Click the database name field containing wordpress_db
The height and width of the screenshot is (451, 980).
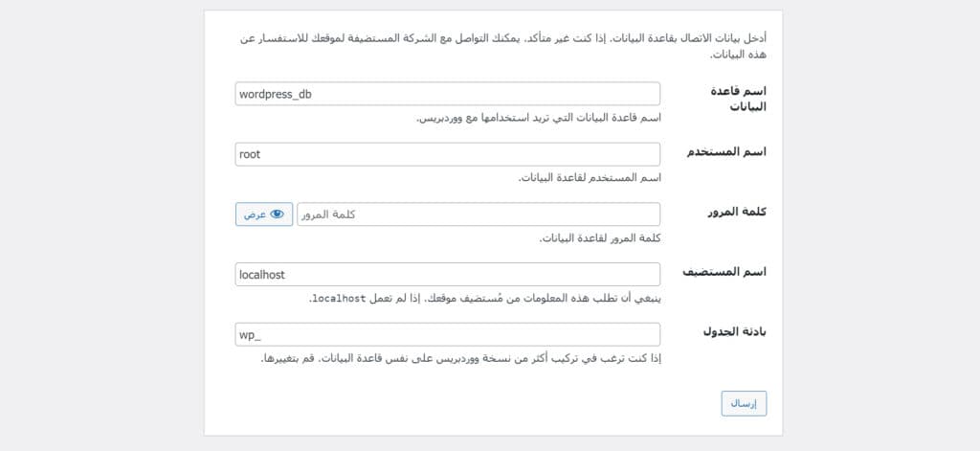pos(448,94)
